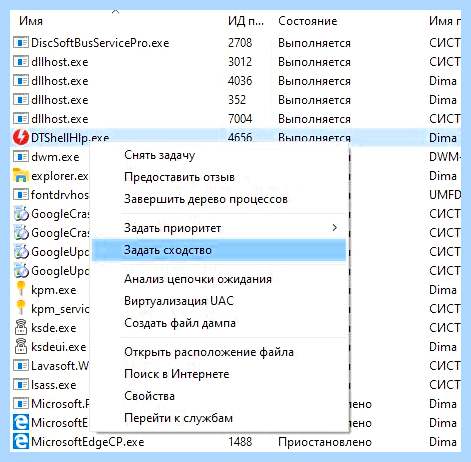Click the dwm.exe process icon
This screenshot has width=471, height=462.
pos(21,157)
